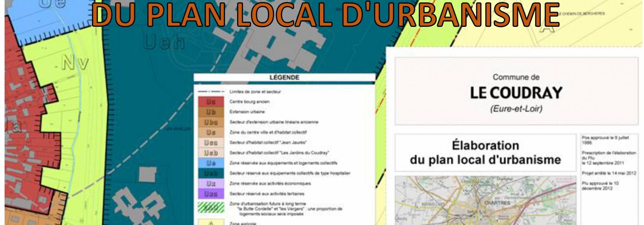Click 'Secteur réservé aux activités tertiaires' text
Image resolution: width=644 pixels, height=225 pixels.
click(267, 194)
